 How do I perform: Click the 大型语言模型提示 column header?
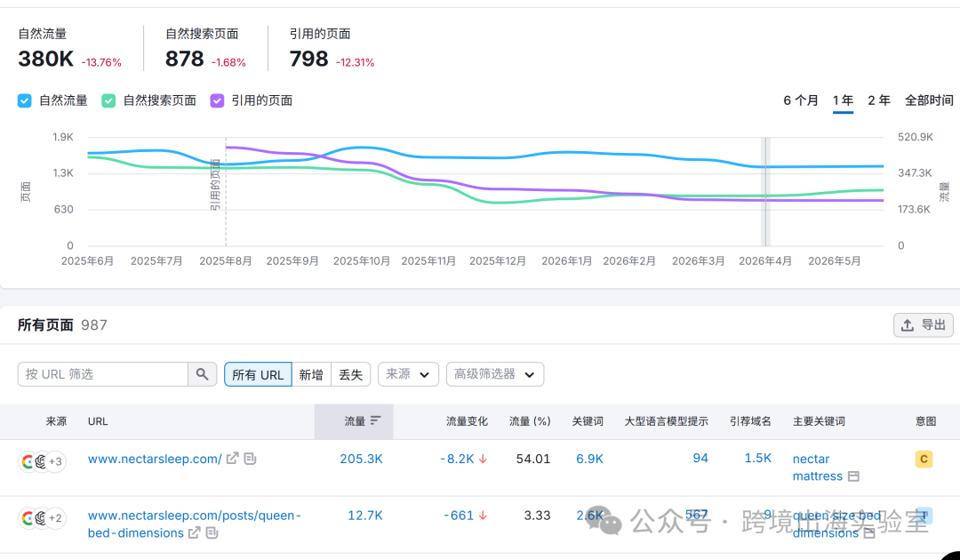(x=666, y=421)
